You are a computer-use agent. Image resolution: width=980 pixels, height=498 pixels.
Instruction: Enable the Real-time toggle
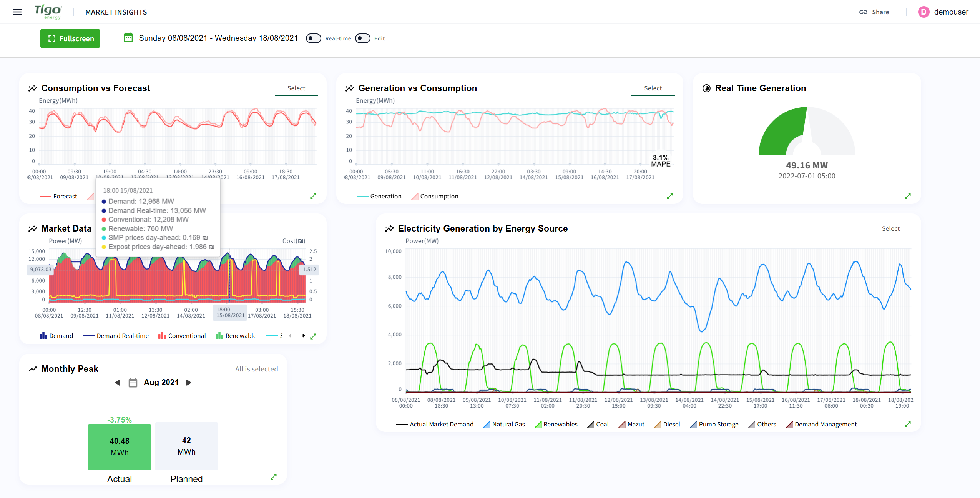click(x=313, y=38)
